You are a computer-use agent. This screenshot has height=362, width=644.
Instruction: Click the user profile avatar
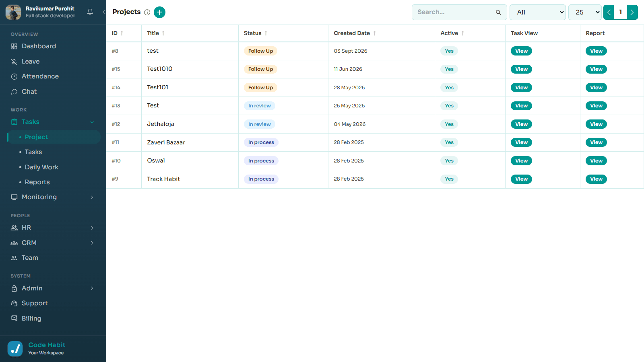pyautogui.click(x=13, y=12)
